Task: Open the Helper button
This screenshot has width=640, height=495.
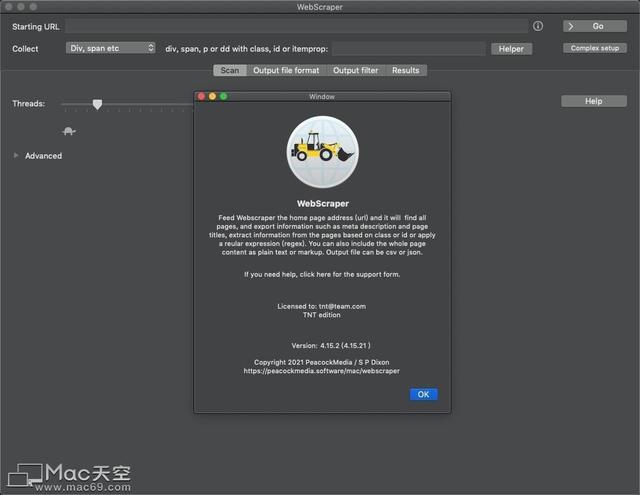Action: click(x=511, y=49)
